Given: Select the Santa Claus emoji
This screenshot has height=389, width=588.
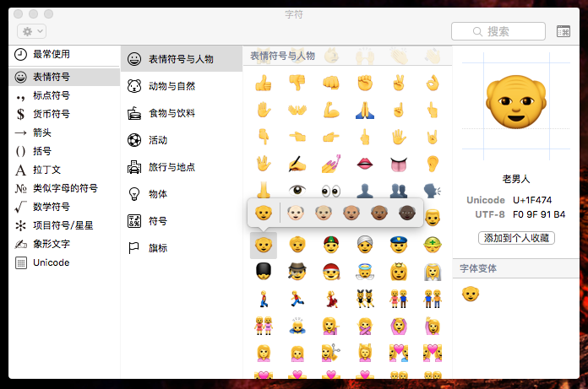Looking at the screenshot, I should (x=331, y=272).
